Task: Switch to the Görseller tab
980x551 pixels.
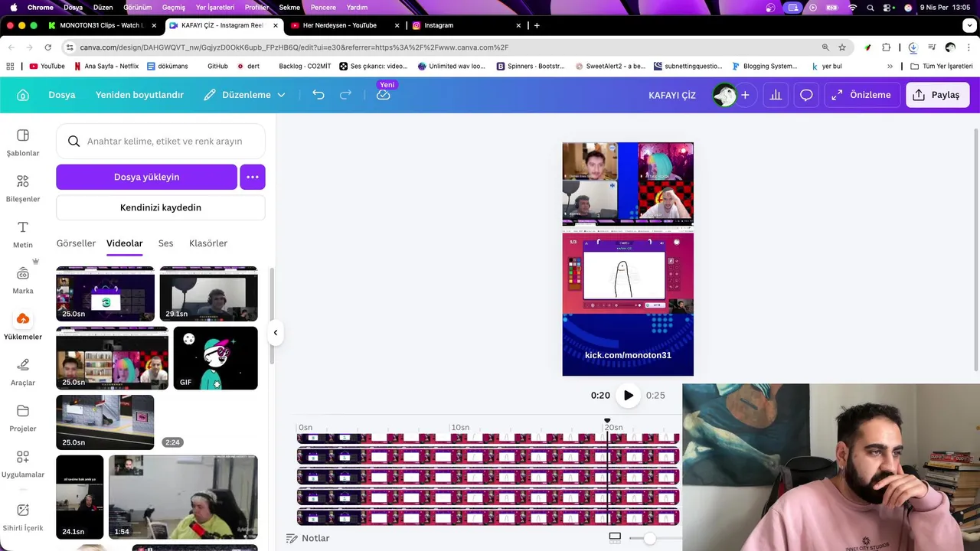Action: coord(76,243)
